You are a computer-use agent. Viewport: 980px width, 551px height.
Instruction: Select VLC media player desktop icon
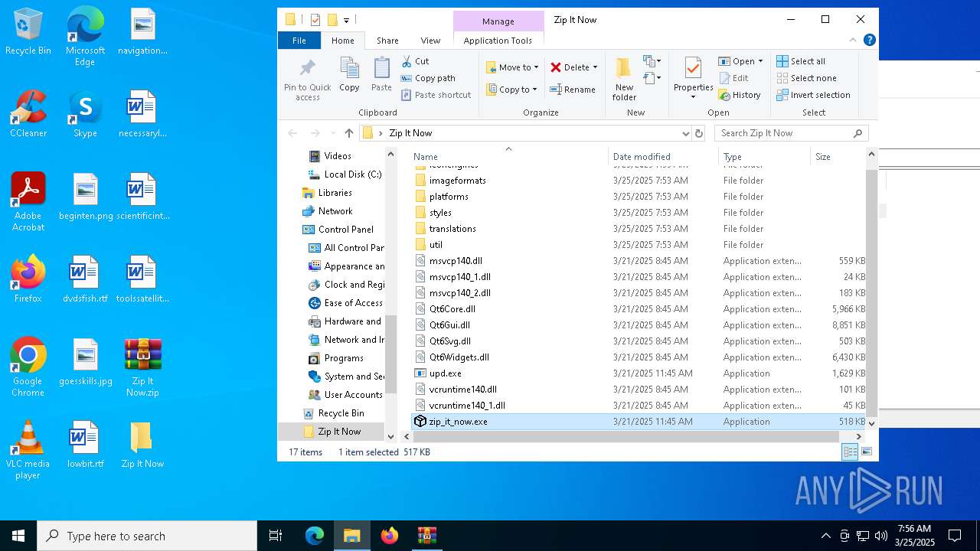(x=28, y=450)
